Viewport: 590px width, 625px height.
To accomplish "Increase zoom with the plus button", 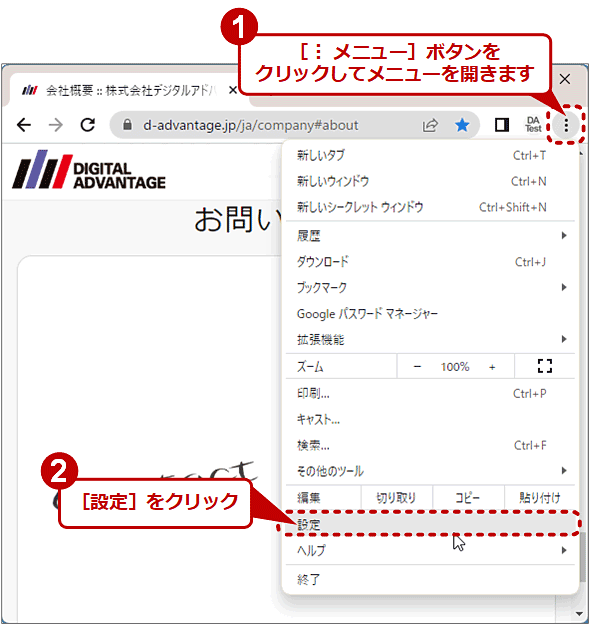I will click(x=492, y=367).
